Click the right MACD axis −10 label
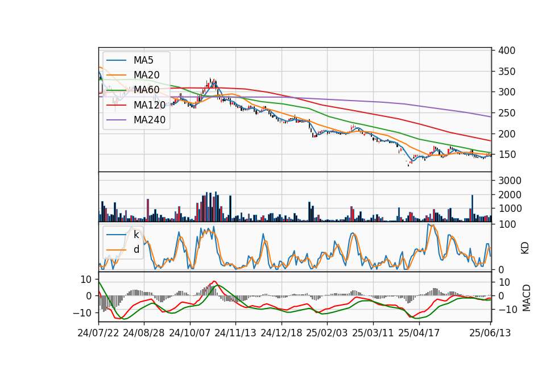This screenshot has height=392, width=546. click(x=507, y=310)
